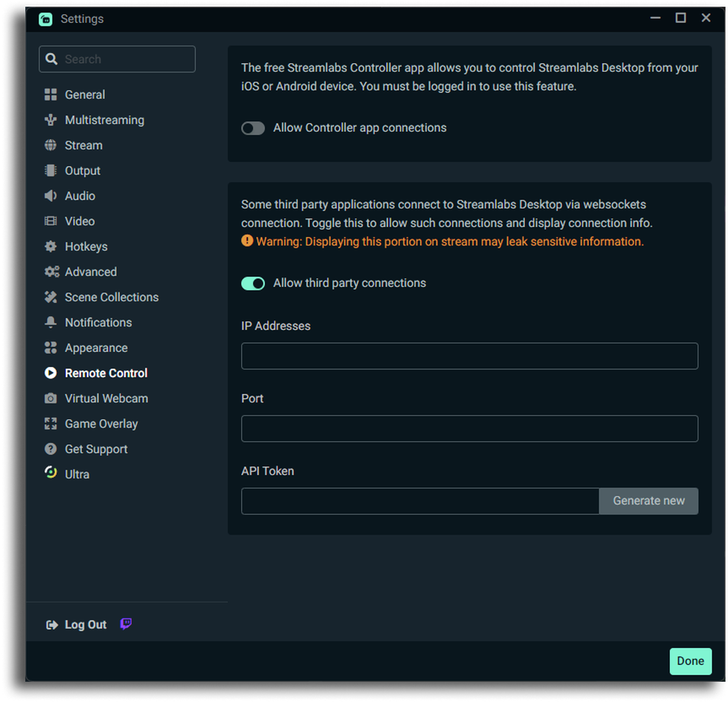
Task: Close the Settings window
Action: [706, 18]
